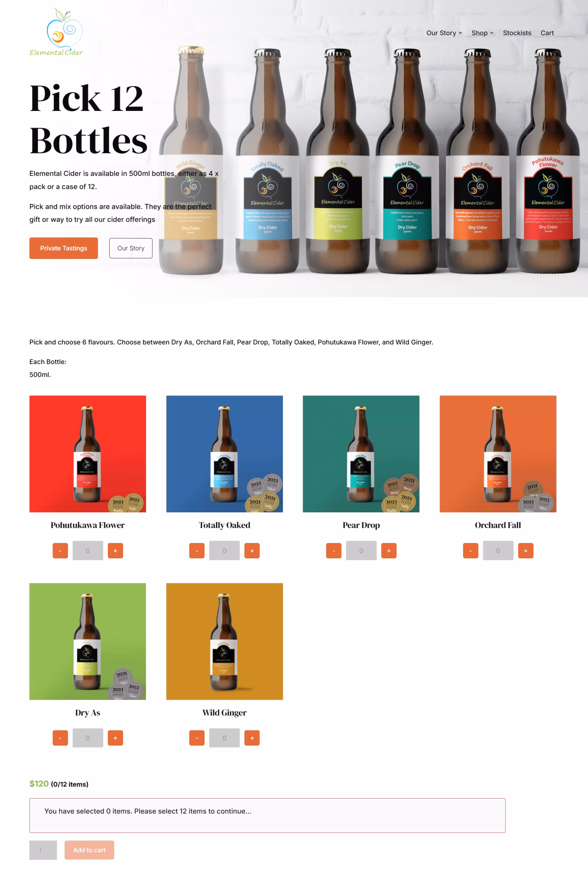Focus the cart quantity field beside Add to cart
The height and width of the screenshot is (885, 588).
43,850
